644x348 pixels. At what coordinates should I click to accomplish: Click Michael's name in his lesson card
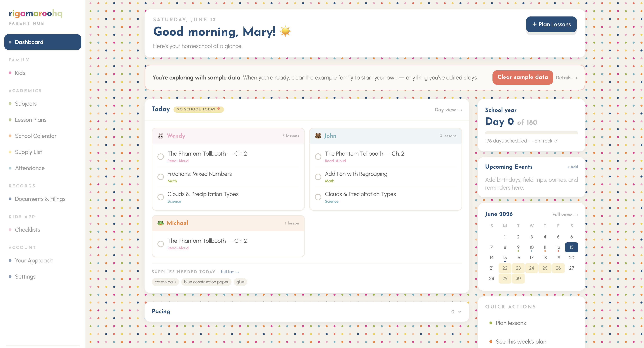177,223
